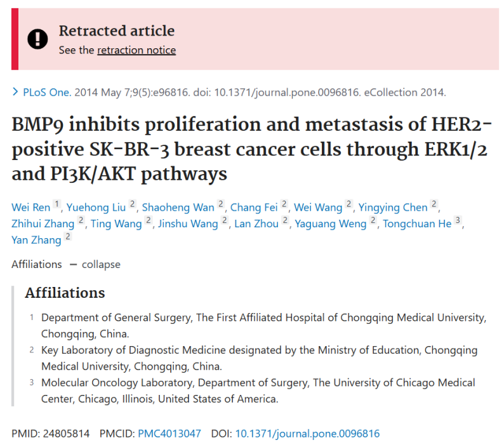Open author Chang Fei's page
The width and height of the screenshot is (504, 447).
[254, 208]
